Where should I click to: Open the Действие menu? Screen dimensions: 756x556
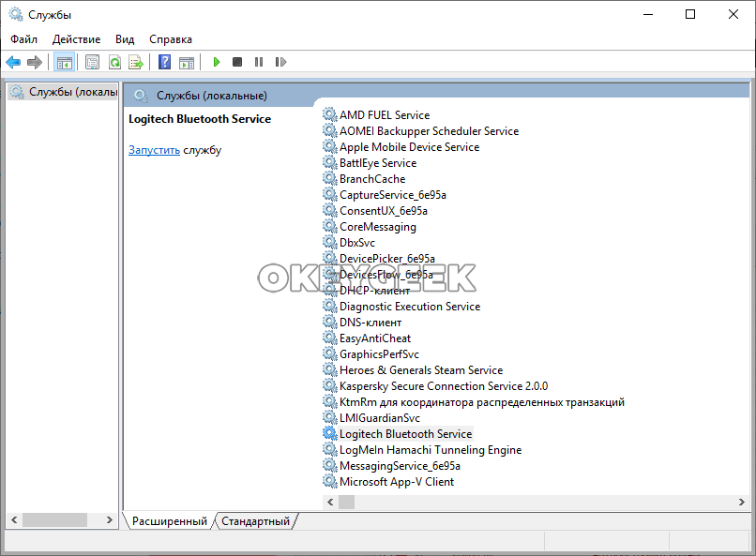click(77, 39)
